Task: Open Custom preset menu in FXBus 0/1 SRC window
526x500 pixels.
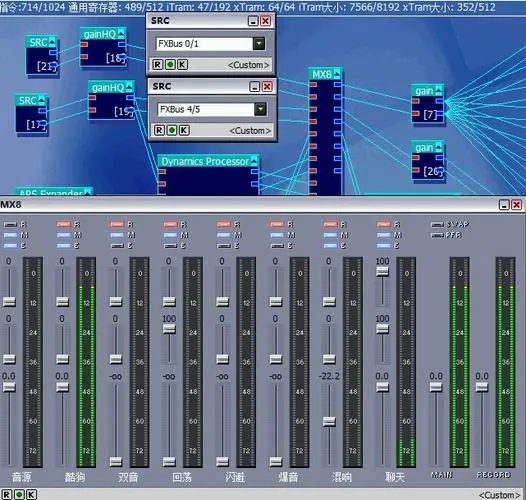Action: point(248,65)
